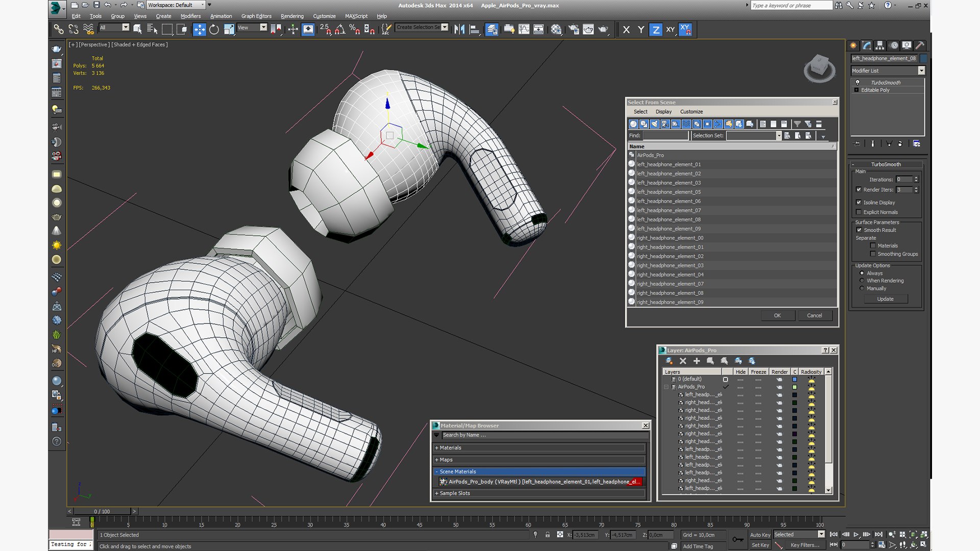
Task: Click the Select and Move tool
Action: click(199, 30)
